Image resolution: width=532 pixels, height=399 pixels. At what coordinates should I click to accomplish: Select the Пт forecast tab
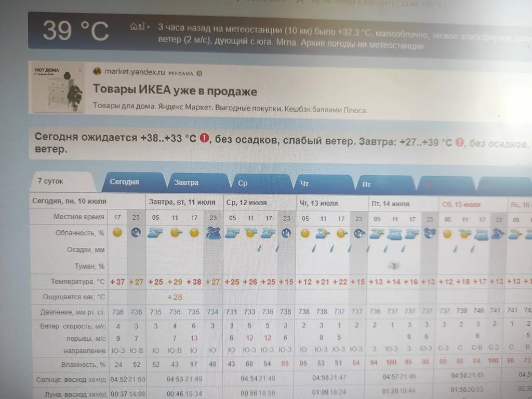click(x=367, y=184)
